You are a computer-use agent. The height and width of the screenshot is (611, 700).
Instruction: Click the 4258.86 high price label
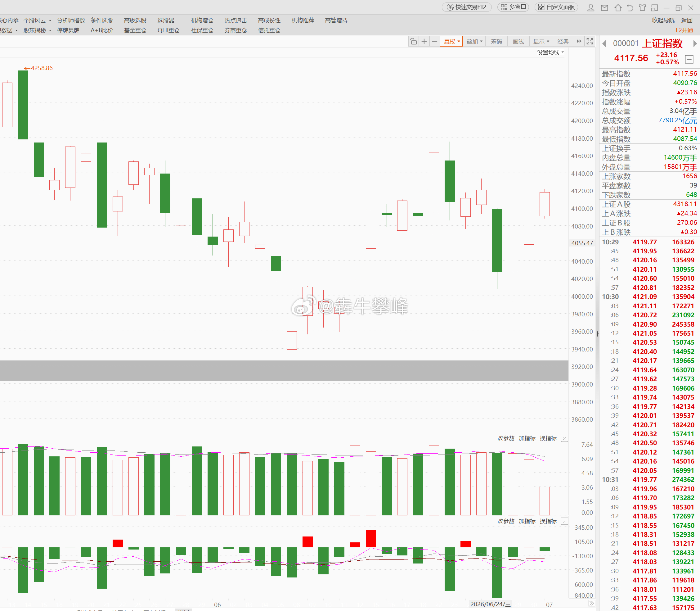(x=42, y=68)
